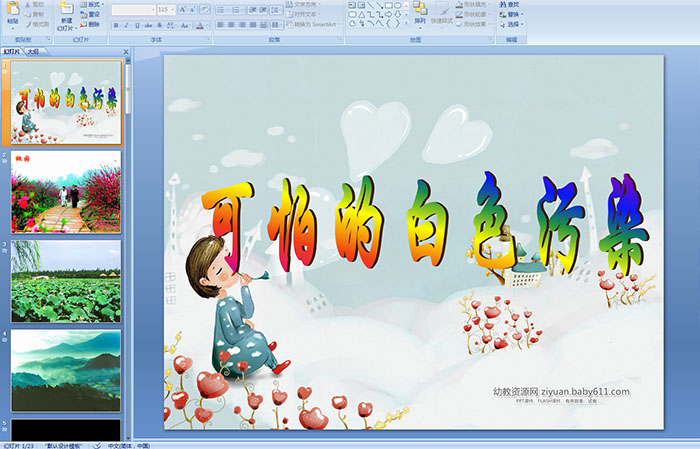
Task: Open the font size 115 dropdown
Action: click(x=173, y=10)
